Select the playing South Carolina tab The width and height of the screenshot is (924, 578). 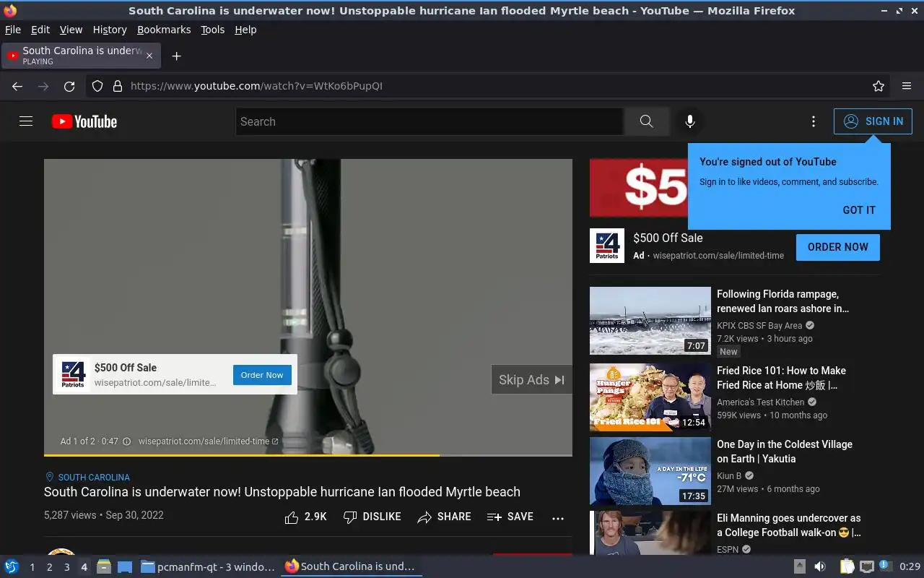[81, 56]
